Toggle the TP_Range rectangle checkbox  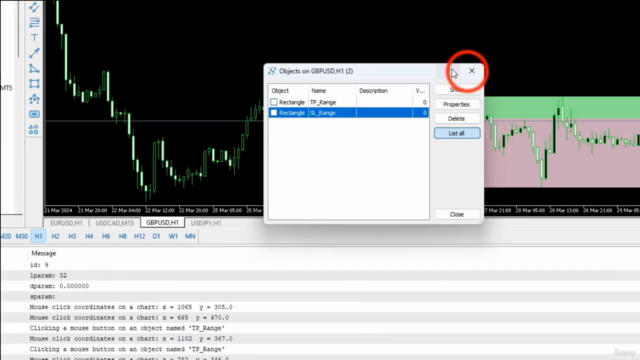pyautogui.click(x=274, y=102)
